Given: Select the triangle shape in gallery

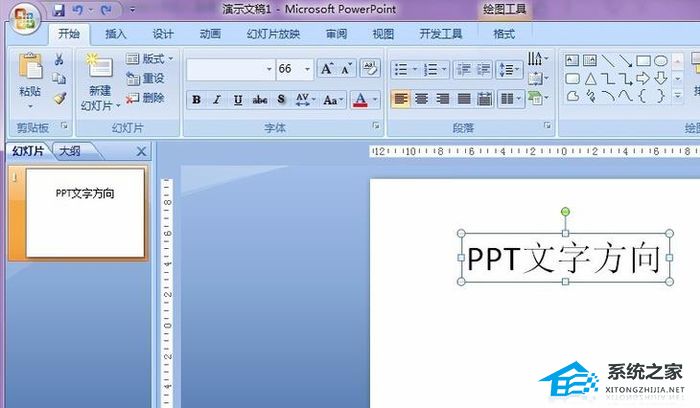Looking at the screenshot, I should pyautogui.click(x=591, y=79).
